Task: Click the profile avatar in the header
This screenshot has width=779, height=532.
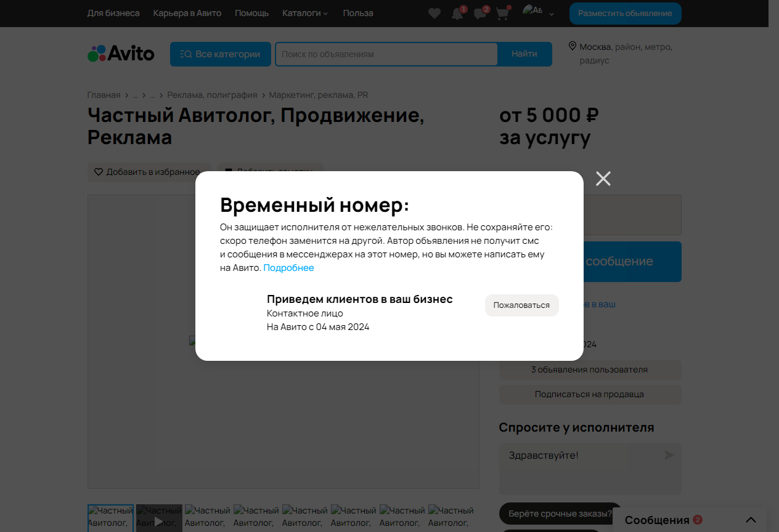Action: (x=532, y=10)
